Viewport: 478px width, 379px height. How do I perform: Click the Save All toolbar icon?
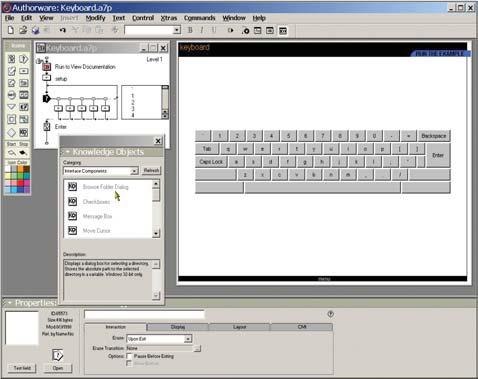35,30
